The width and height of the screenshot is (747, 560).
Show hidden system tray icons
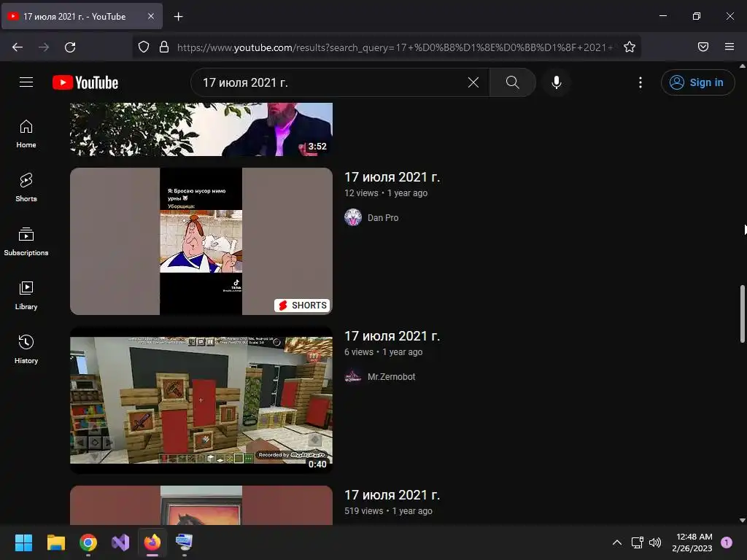point(617,542)
